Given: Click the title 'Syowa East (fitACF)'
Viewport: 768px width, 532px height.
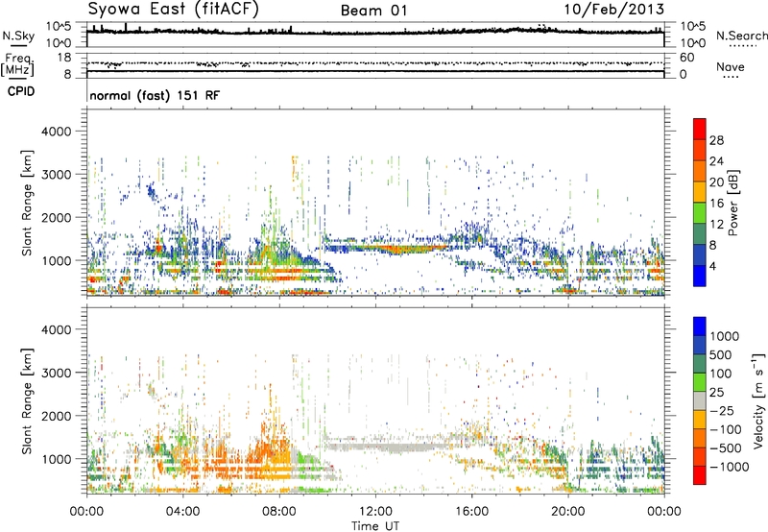Looking at the screenshot, I should pos(173,10).
